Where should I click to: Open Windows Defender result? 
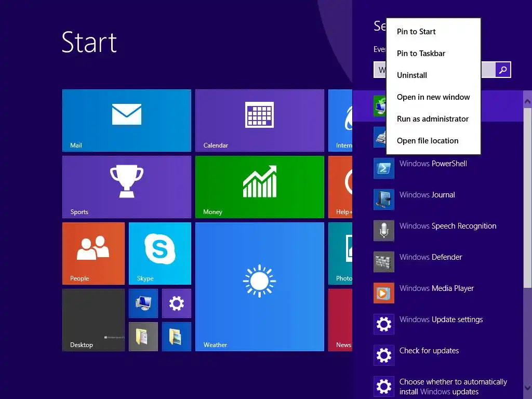click(437, 262)
